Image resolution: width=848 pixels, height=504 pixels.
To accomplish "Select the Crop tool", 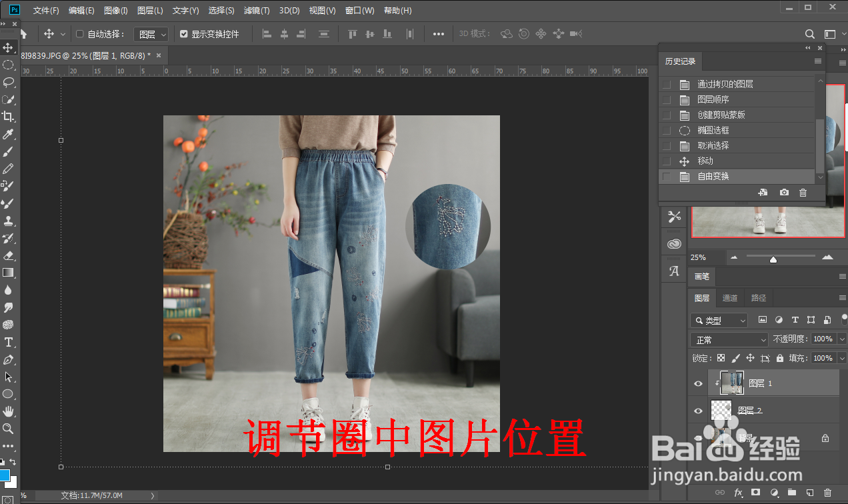I will (8, 117).
